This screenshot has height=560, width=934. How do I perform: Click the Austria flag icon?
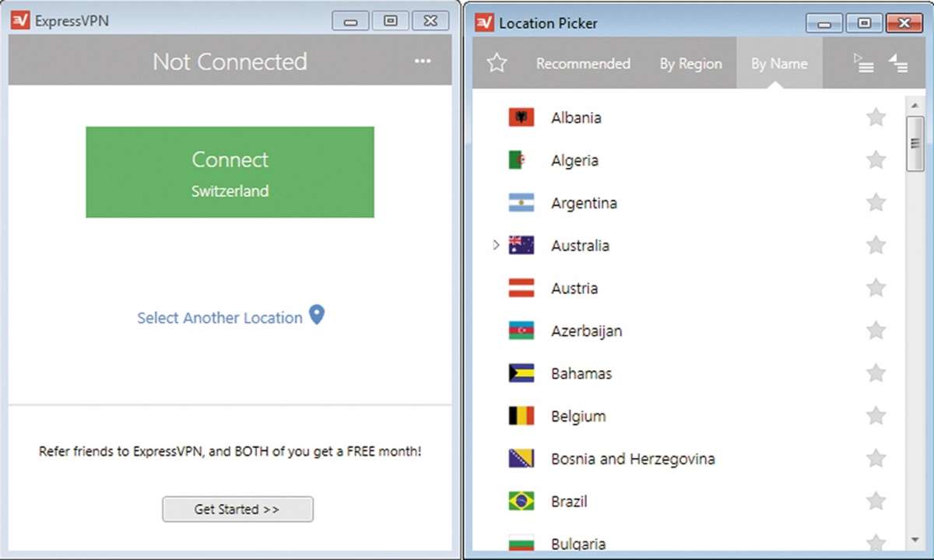521,288
